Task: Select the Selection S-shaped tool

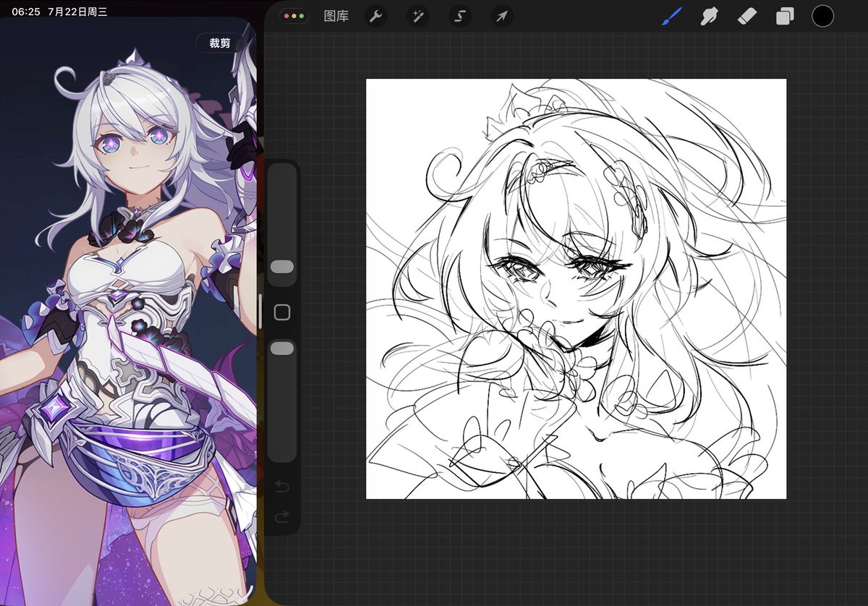Action: pos(459,16)
